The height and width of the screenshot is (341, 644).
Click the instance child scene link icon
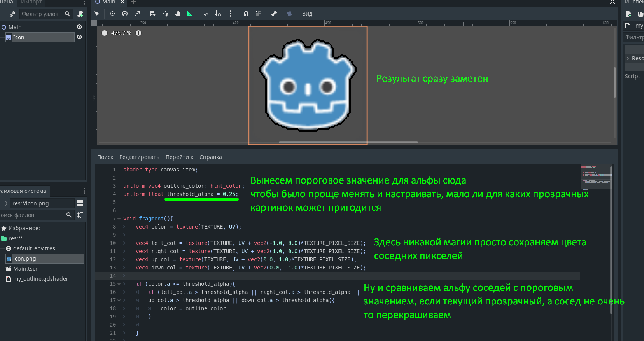[x=12, y=14]
